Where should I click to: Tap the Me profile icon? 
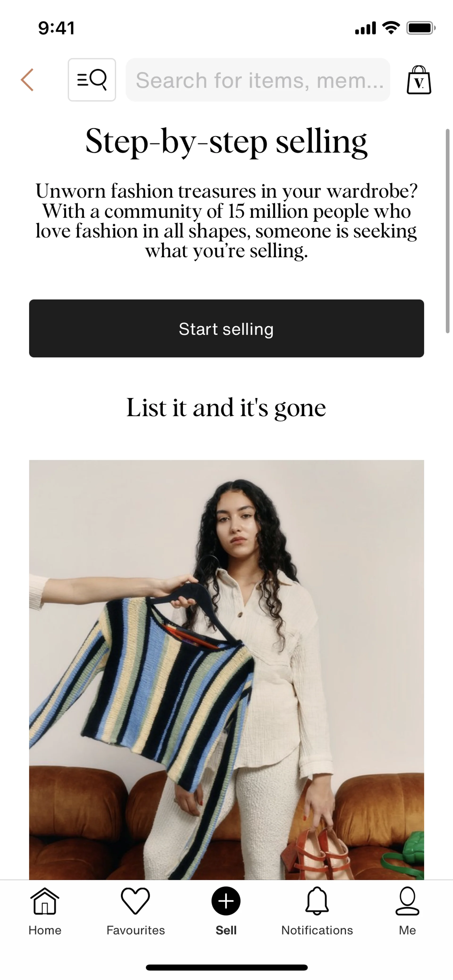coord(407,901)
